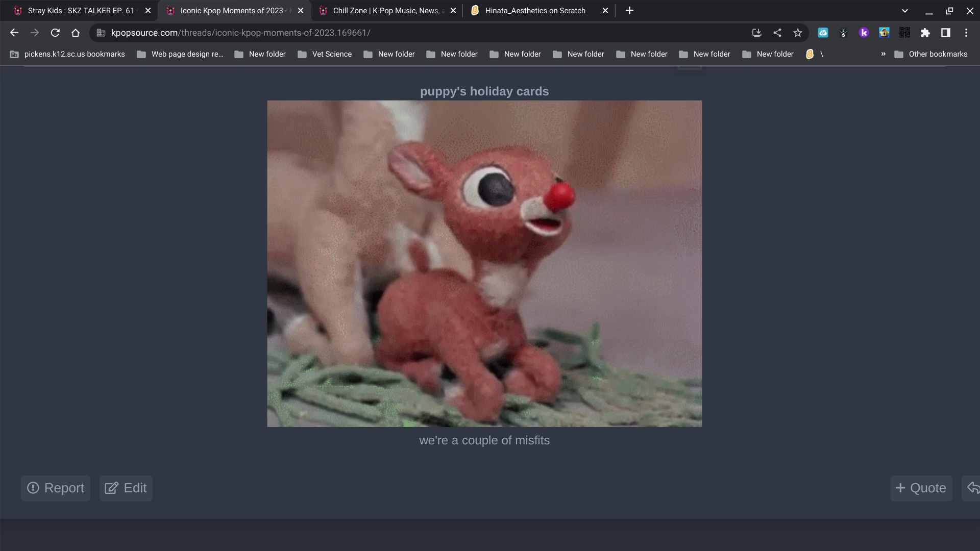Image resolution: width=980 pixels, height=551 pixels.
Task: Close the Iconic Kpop Moments tab
Action: tap(301, 11)
